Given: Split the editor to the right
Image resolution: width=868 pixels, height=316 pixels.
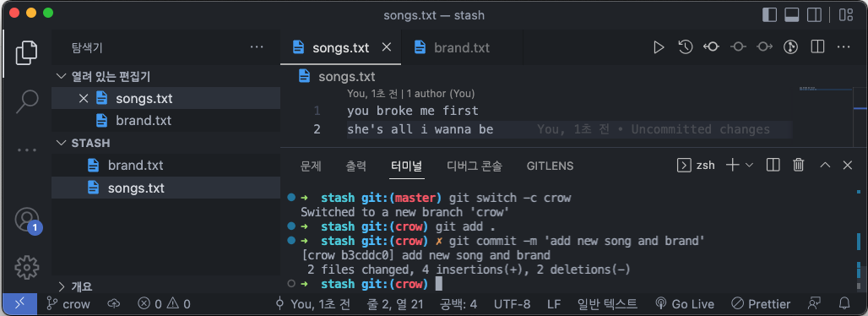Looking at the screenshot, I should point(817,47).
